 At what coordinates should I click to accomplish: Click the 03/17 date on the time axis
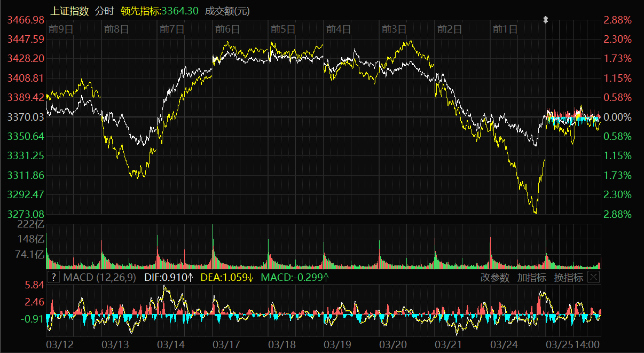[226, 344]
